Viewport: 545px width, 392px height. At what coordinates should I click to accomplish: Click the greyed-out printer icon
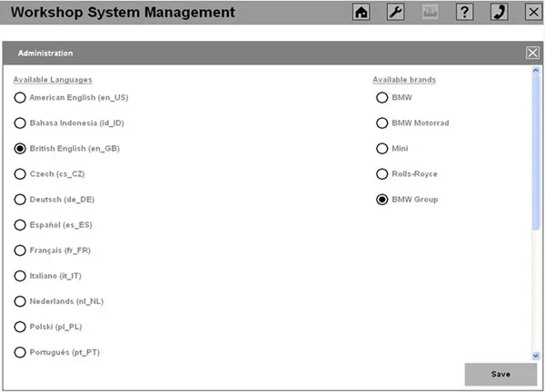430,13
